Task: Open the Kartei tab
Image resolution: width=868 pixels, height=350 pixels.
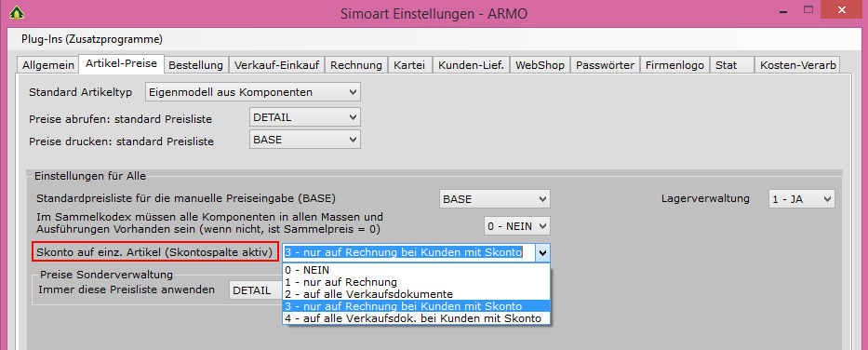Action: 409,65
